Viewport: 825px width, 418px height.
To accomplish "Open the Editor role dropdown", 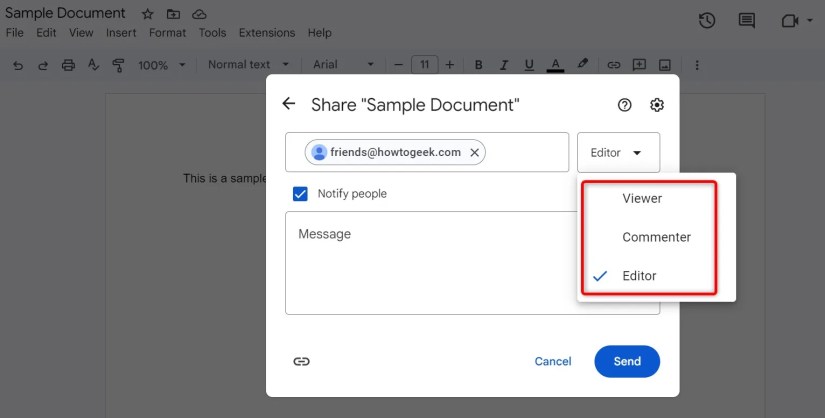I will point(618,152).
